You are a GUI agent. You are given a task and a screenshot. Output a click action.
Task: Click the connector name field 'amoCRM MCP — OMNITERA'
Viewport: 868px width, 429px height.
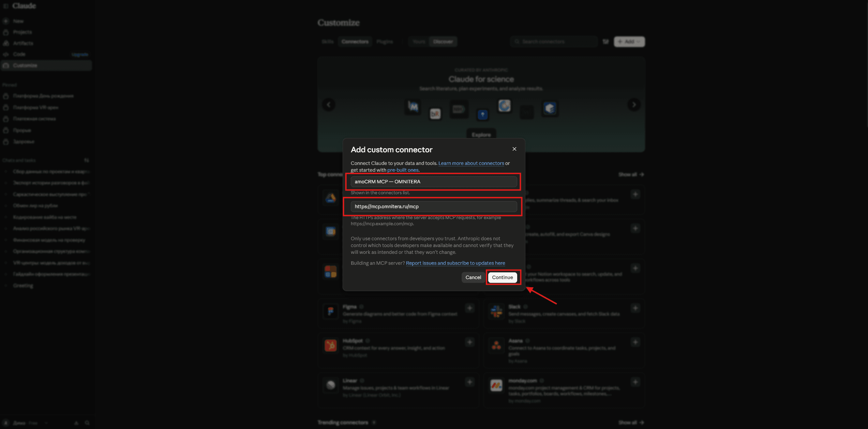pyautogui.click(x=434, y=182)
